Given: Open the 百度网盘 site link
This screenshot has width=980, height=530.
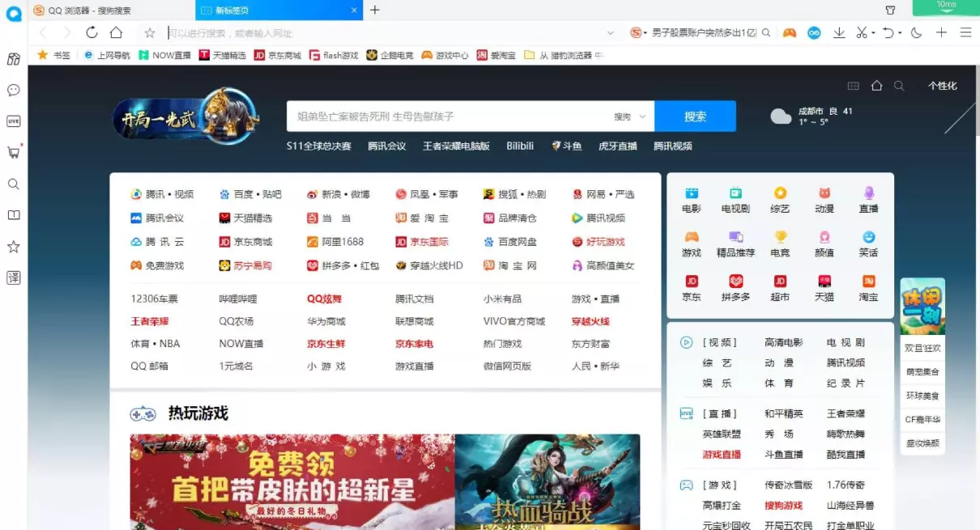Looking at the screenshot, I should pyautogui.click(x=510, y=242).
